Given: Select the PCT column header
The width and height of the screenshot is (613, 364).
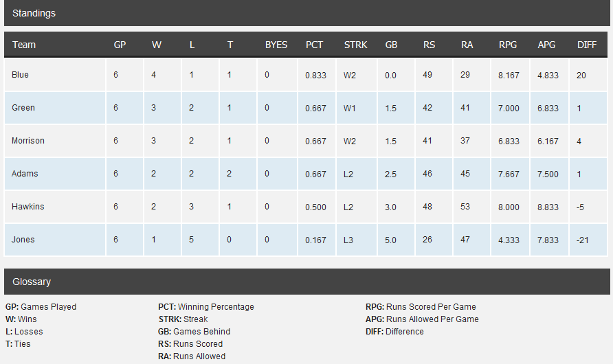Looking at the screenshot, I should click(x=314, y=45).
